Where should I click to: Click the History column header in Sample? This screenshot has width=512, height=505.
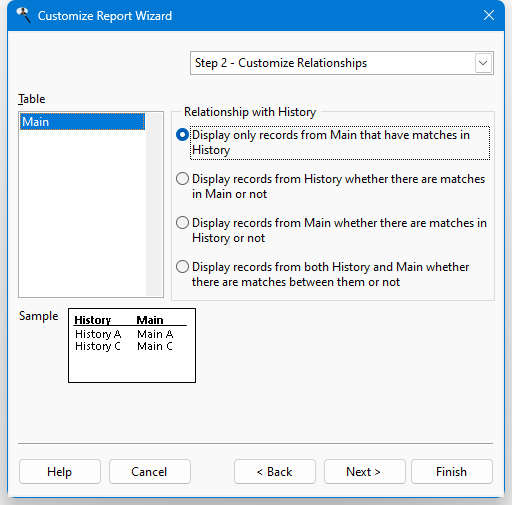(x=93, y=320)
